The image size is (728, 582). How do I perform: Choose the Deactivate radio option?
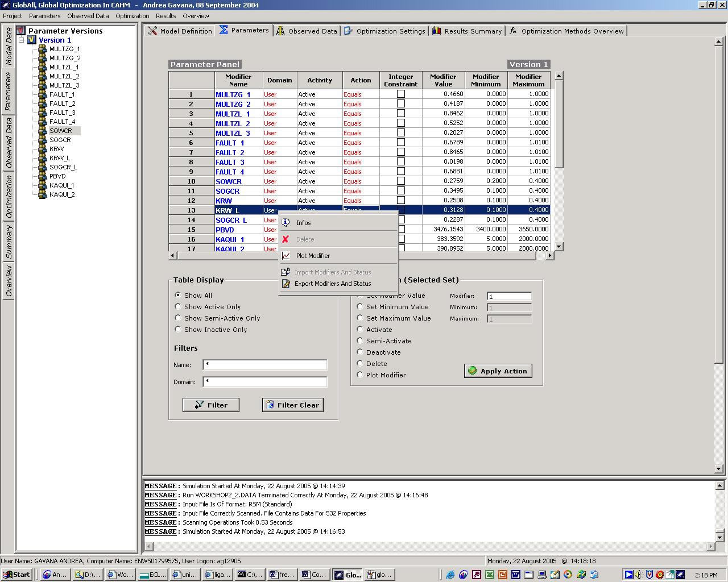(360, 352)
